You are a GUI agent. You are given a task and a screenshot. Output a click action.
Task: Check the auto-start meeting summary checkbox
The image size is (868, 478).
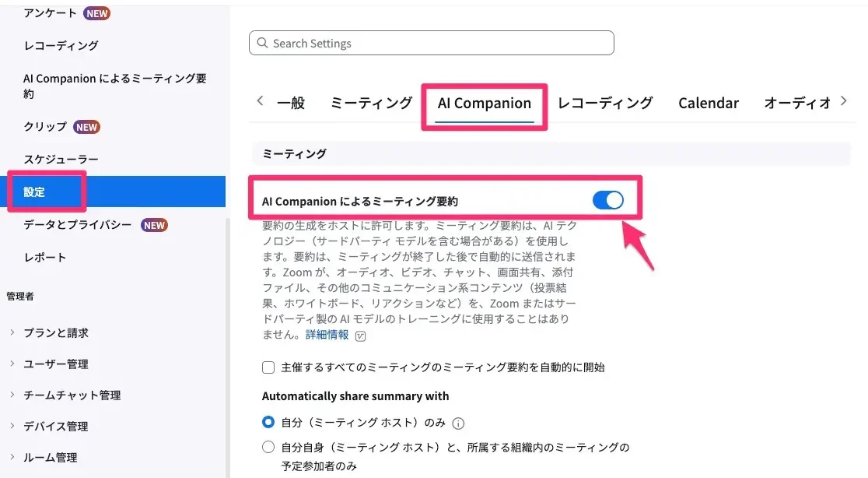268,367
